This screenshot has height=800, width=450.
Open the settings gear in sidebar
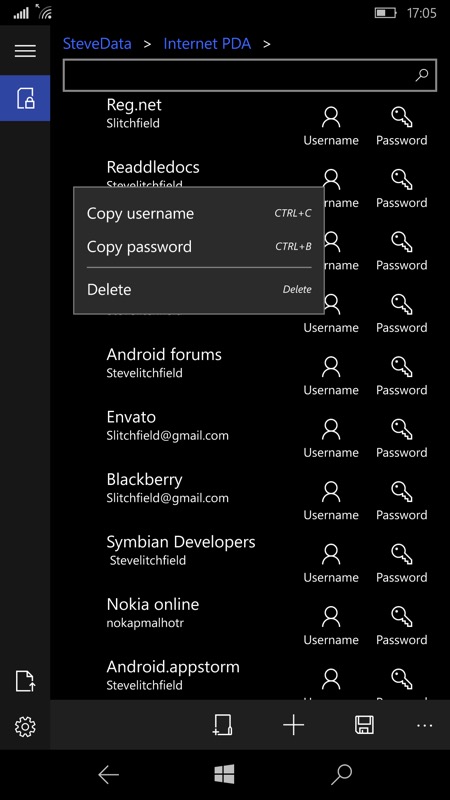[25, 726]
